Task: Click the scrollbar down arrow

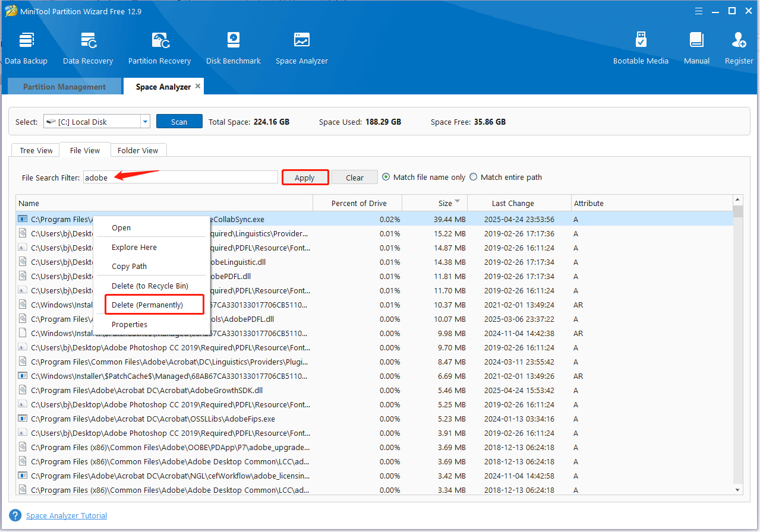Action: click(x=738, y=489)
